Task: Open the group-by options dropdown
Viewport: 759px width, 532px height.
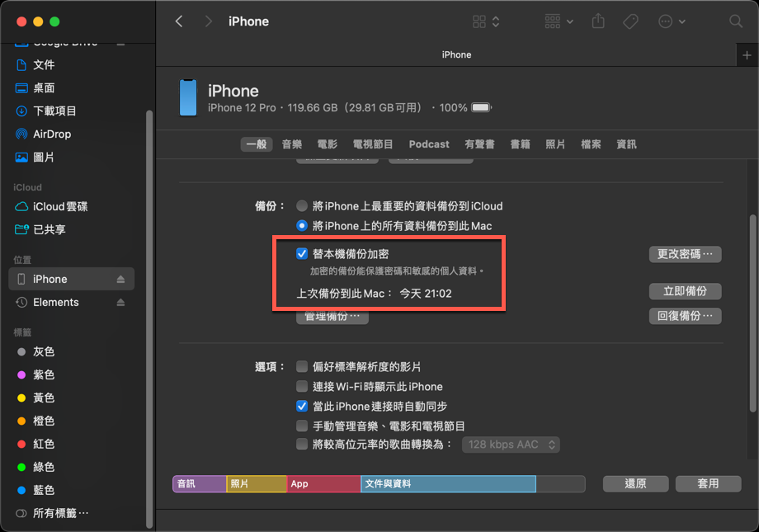Action: pyautogui.click(x=559, y=21)
